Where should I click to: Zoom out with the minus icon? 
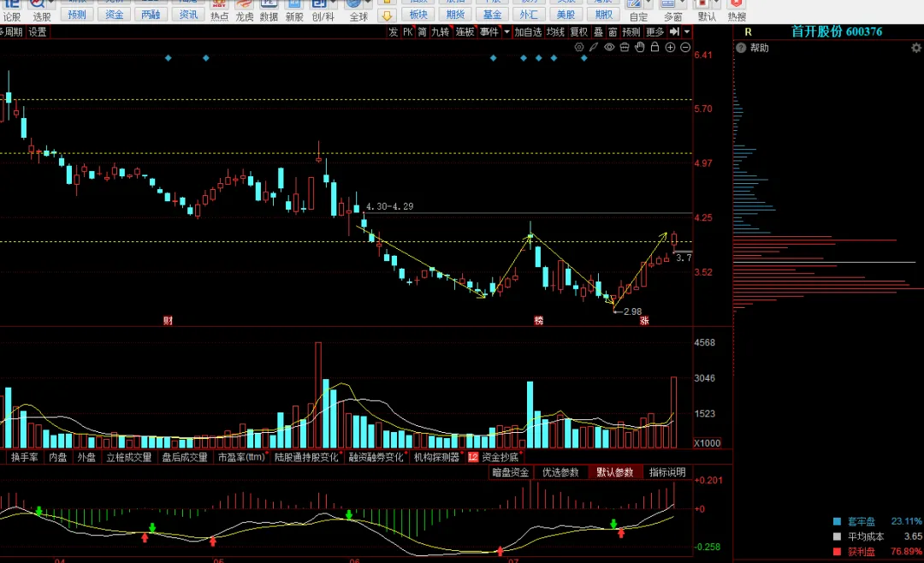pyautogui.click(x=685, y=47)
